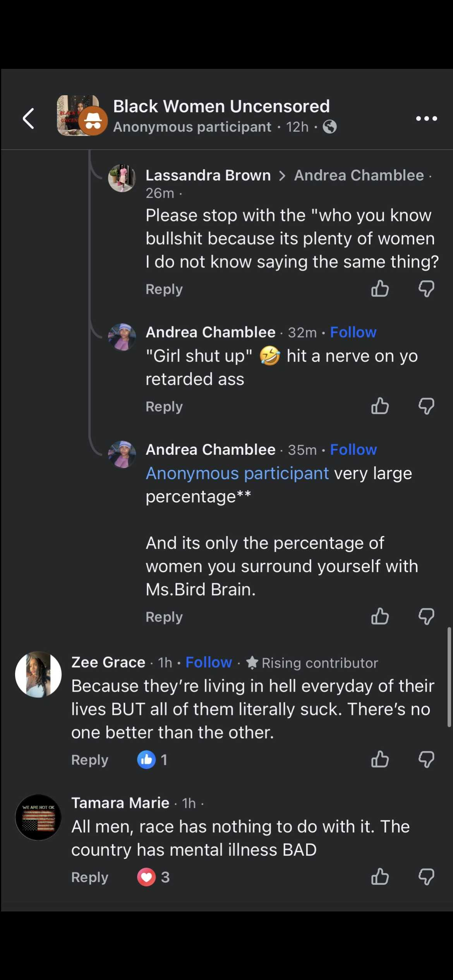
Task: View like reaction on Zee Grace's comment
Action: tap(152, 760)
